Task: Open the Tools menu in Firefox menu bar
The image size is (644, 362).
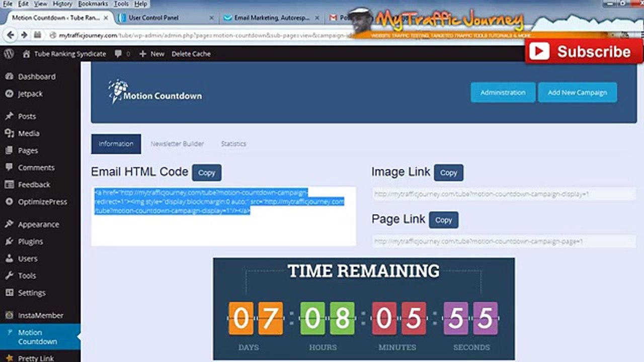Action: click(121, 4)
